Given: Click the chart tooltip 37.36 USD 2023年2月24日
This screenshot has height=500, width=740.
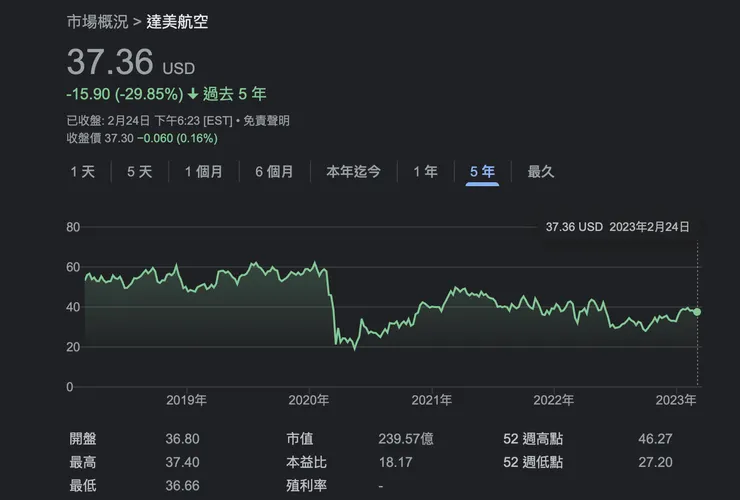Looking at the screenshot, I should click(x=617, y=227).
